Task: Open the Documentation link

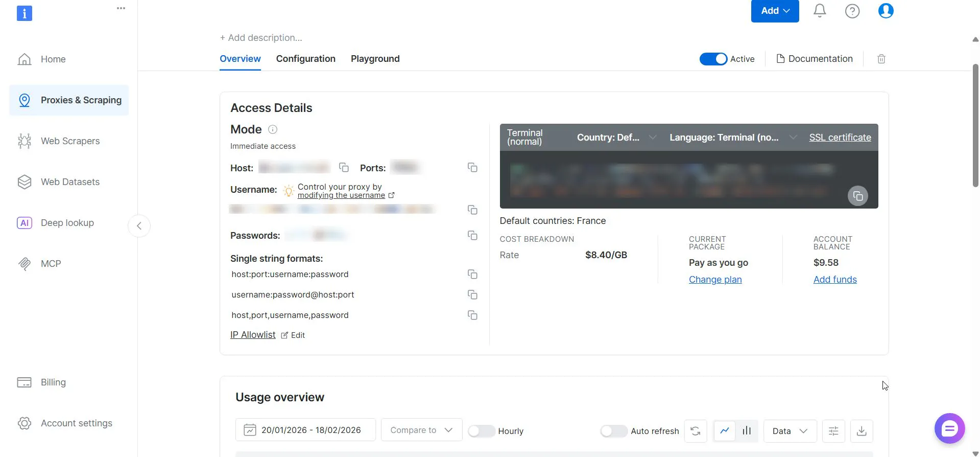Action: tap(815, 59)
